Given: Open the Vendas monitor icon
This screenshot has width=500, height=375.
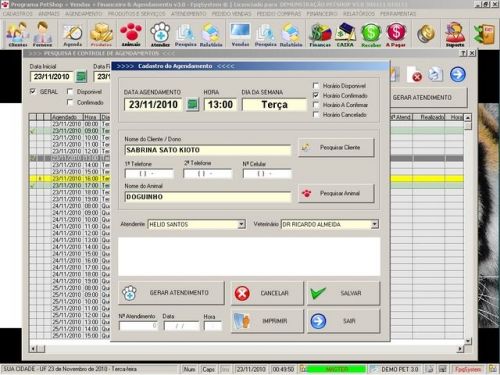Looking at the screenshot, I should tap(240, 34).
